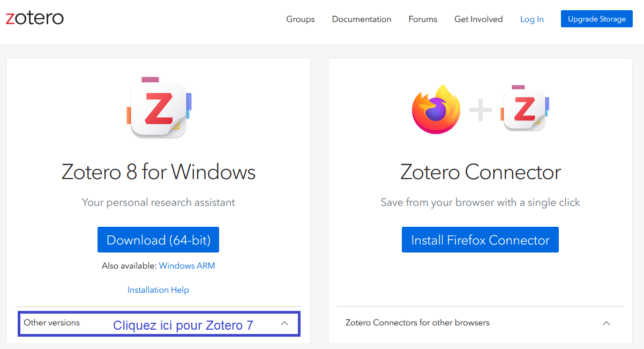The height and width of the screenshot is (349, 644).
Task: Download Zotero with the 64-bit button
Action: [158, 240]
